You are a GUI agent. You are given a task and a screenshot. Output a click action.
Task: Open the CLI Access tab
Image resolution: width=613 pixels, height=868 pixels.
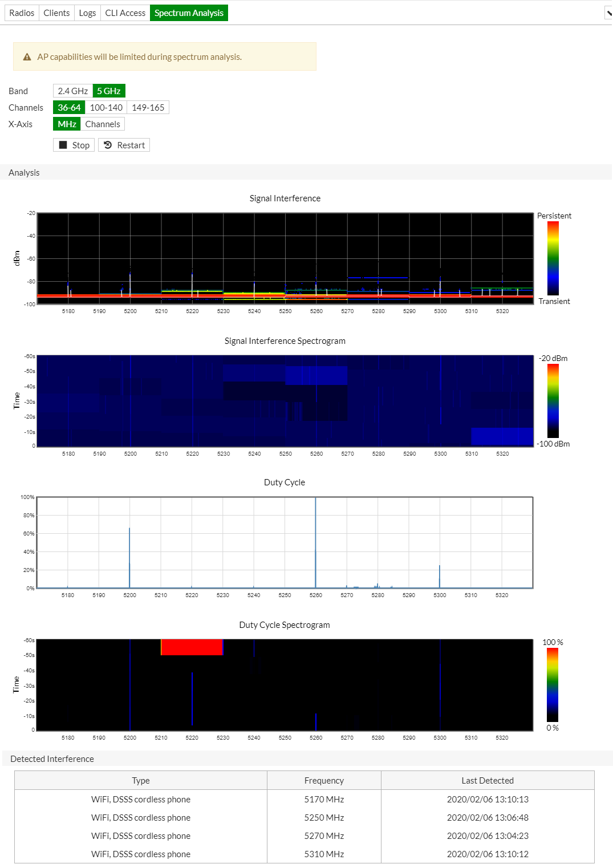pyautogui.click(x=125, y=12)
